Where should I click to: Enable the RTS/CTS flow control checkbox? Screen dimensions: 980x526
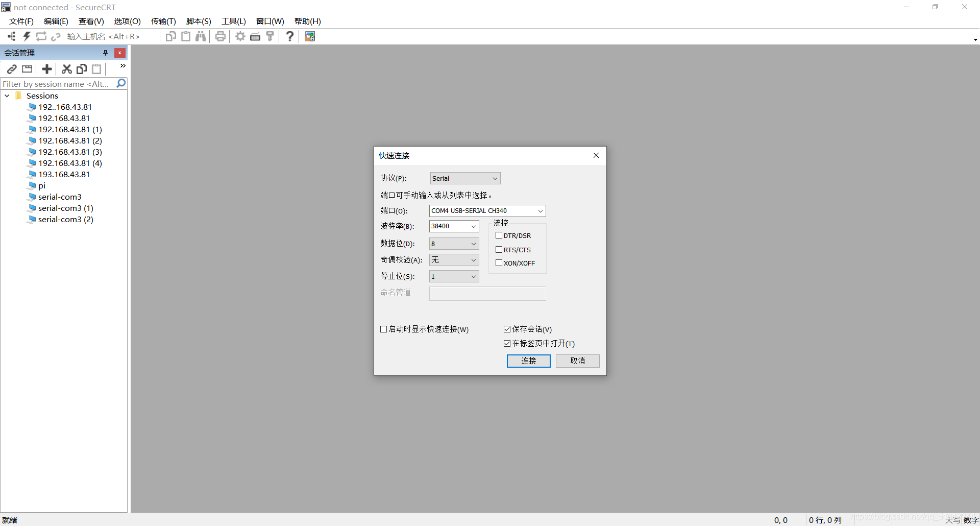[x=499, y=250]
